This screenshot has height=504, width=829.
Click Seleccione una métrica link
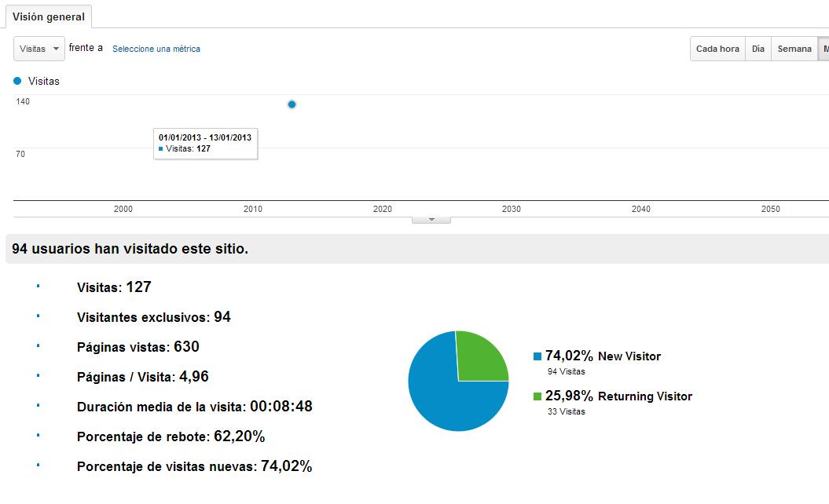pyautogui.click(x=156, y=49)
